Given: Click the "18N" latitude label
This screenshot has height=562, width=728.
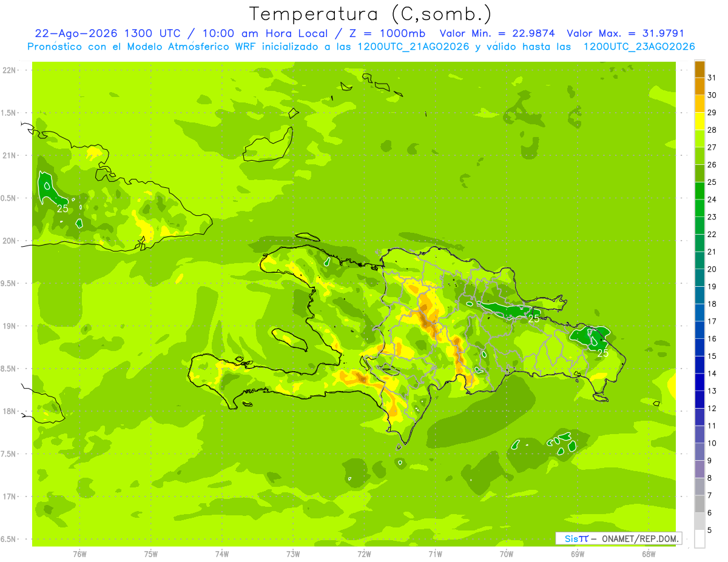Looking at the screenshot, I should click(x=9, y=411).
